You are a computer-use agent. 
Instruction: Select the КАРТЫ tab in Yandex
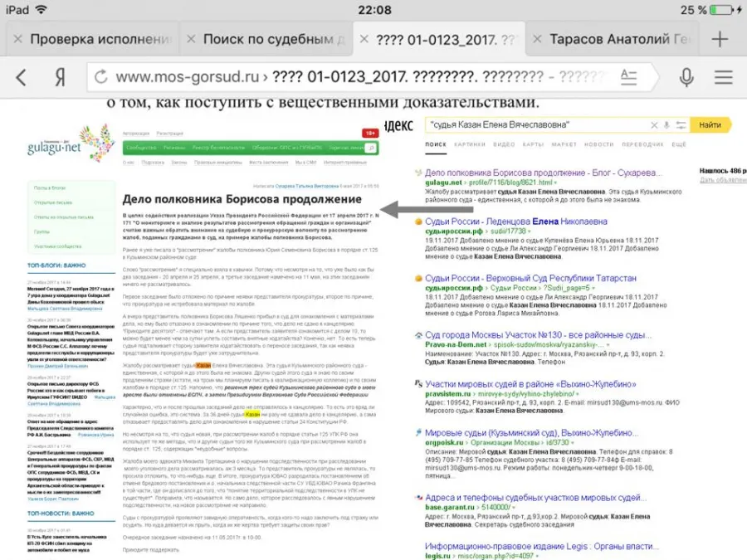tap(533, 144)
